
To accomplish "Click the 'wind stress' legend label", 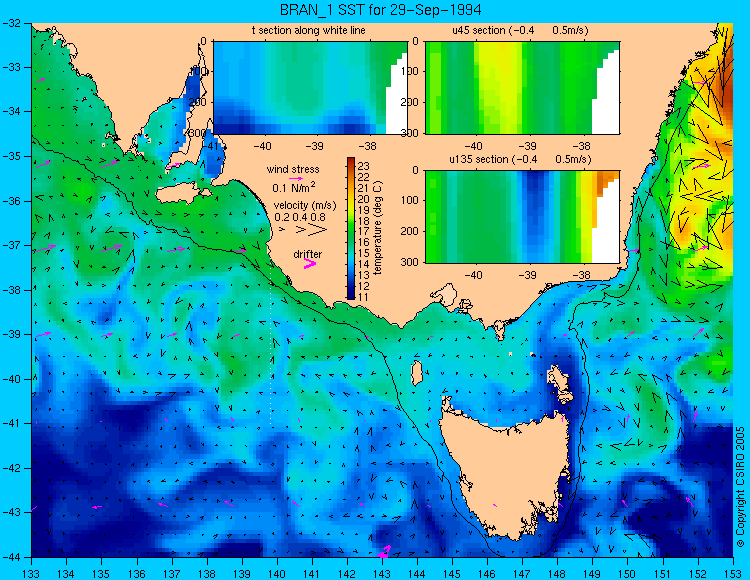I will pos(293,169).
